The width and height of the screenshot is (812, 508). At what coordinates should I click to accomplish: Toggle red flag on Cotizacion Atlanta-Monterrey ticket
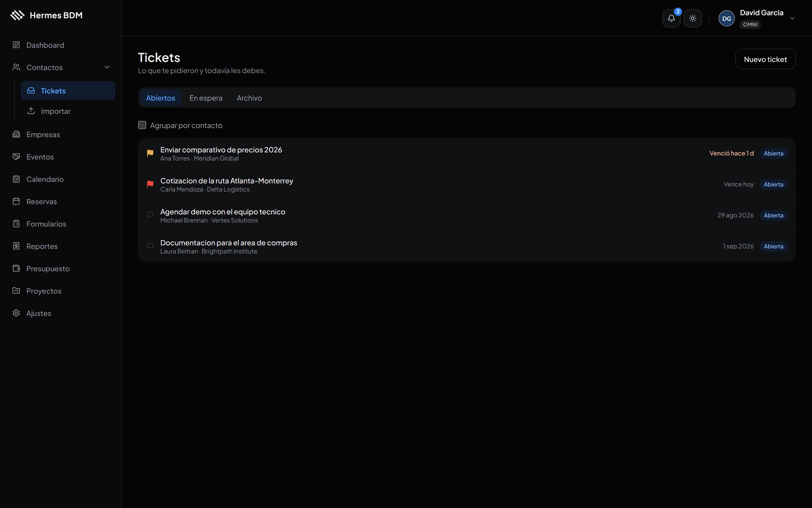150,184
